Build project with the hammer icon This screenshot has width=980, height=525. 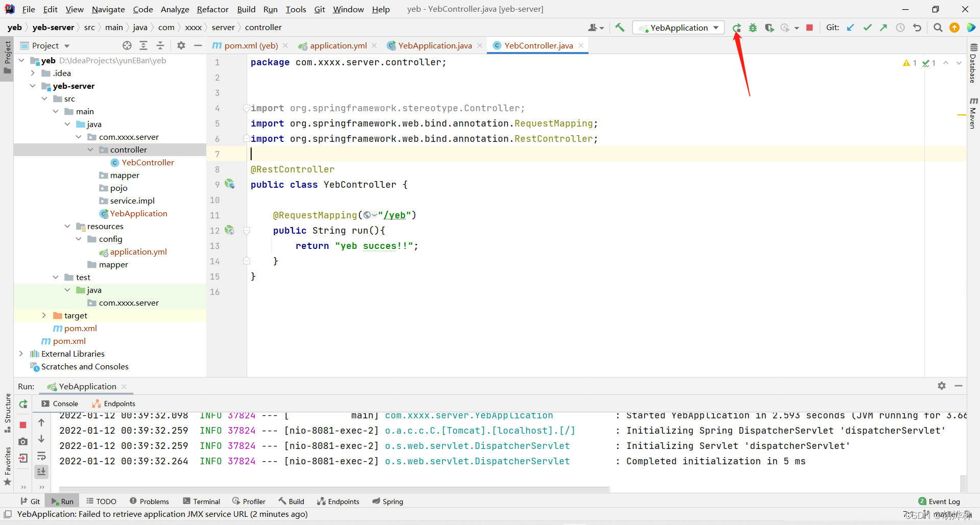point(620,28)
